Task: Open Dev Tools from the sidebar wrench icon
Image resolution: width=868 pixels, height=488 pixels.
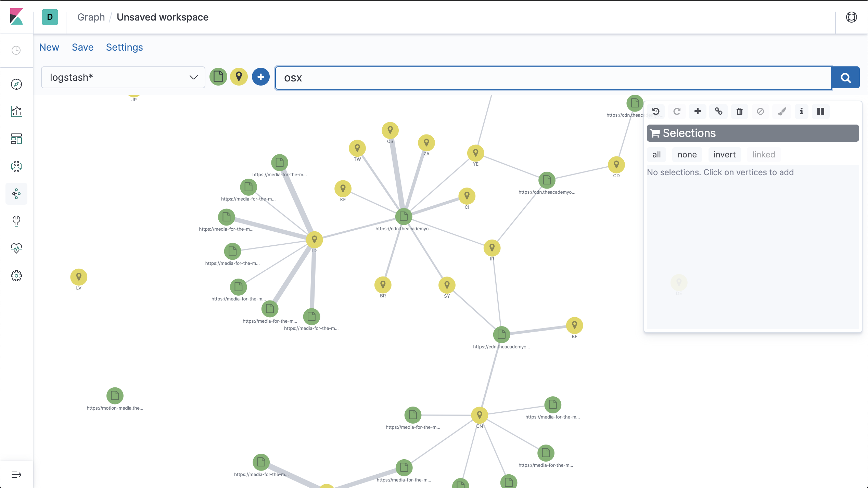Action: click(x=16, y=221)
